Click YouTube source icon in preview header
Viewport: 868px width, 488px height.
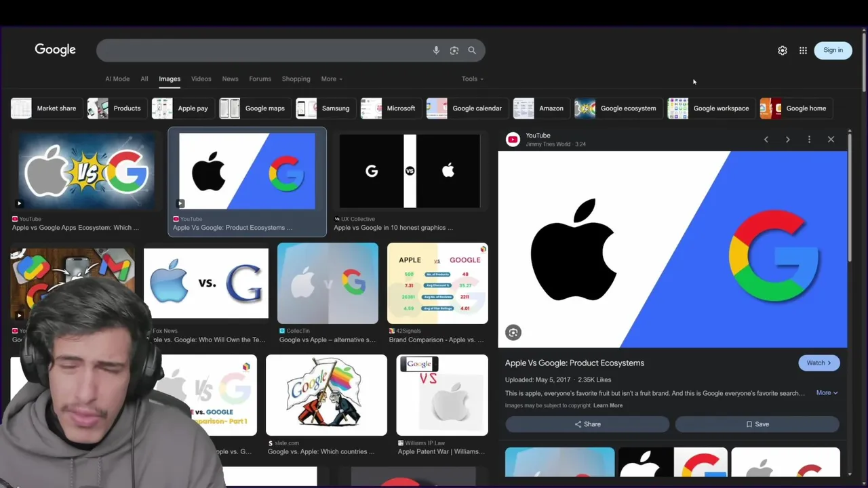pos(513,140)
